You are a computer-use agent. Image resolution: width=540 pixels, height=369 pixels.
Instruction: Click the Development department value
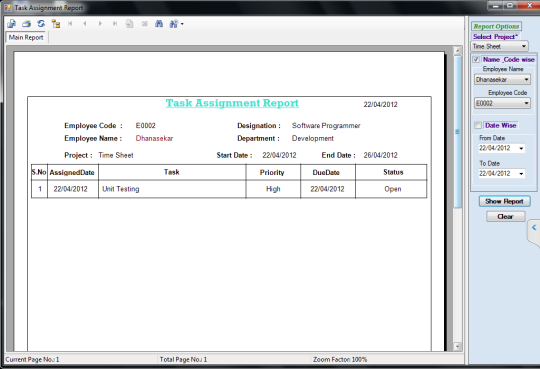tap(313, 139)
